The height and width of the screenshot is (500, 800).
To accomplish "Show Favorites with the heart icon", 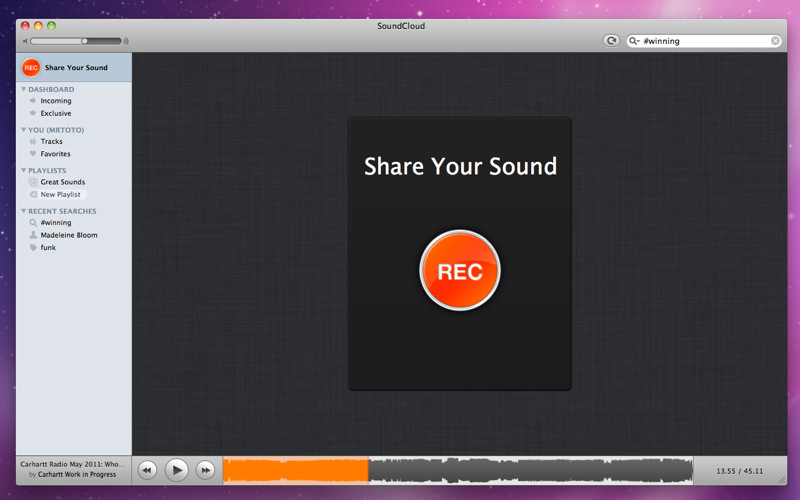I will pos(55,154).
